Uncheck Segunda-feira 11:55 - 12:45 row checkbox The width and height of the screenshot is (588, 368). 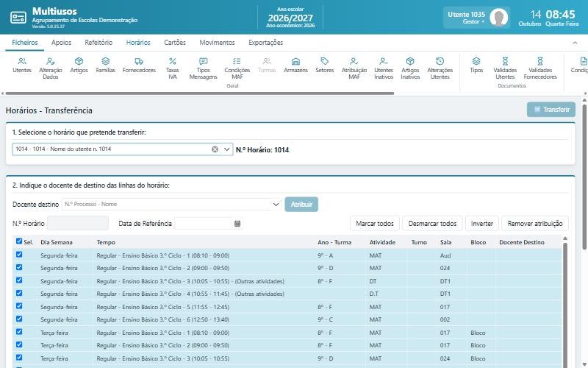(19, 306)
